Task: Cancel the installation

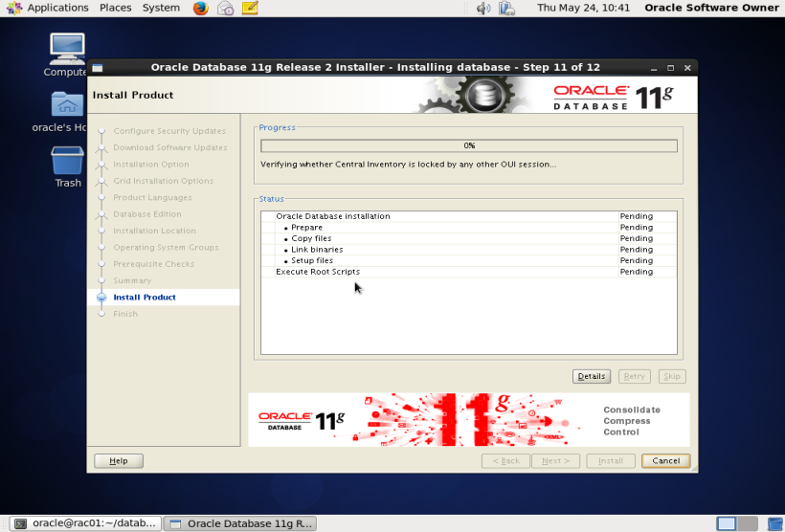Action: pyautogui.click(x=666, y=461)
